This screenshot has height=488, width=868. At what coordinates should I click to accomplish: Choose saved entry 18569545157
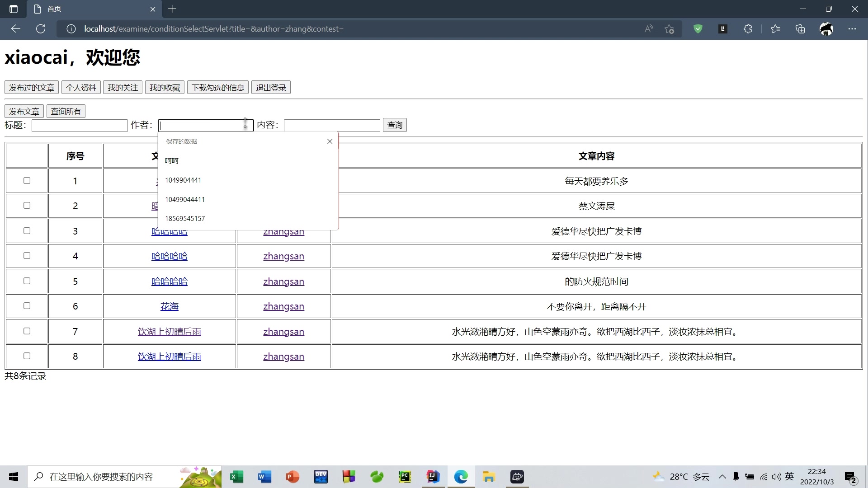[x=248, y=219]
